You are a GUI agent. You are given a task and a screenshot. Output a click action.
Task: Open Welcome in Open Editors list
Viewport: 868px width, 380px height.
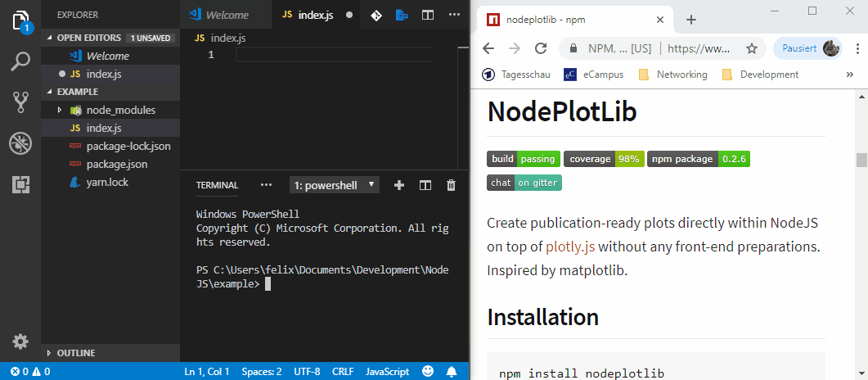click(x=110, y=56)
